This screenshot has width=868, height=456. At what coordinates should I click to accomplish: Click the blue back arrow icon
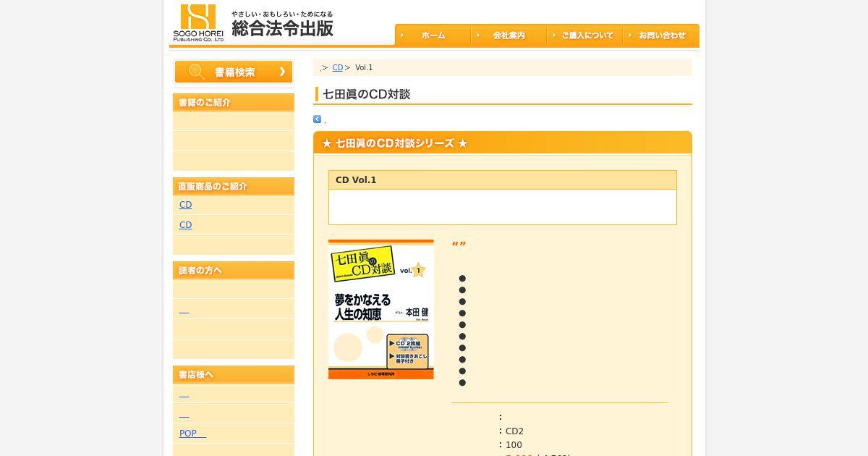coord(317,119)
